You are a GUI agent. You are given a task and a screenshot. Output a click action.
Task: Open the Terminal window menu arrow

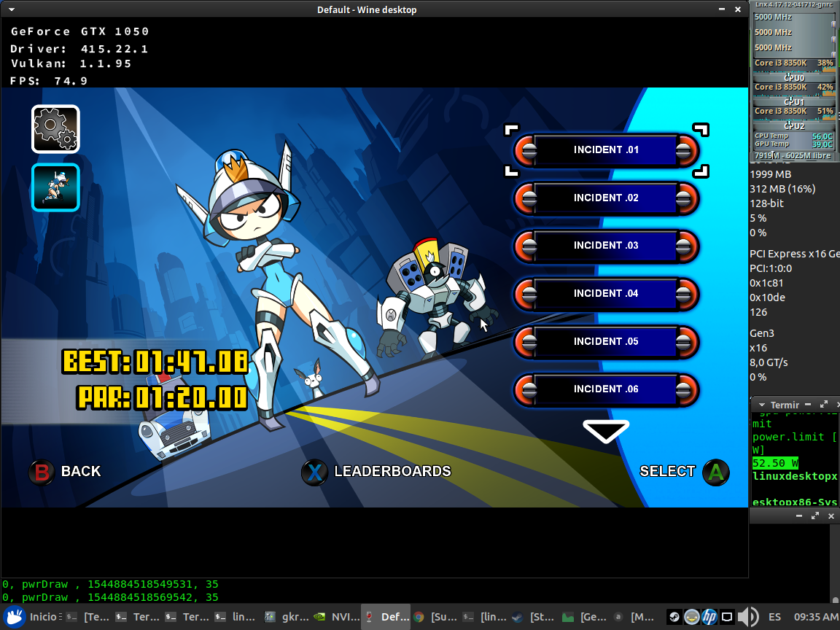[761, 405]
